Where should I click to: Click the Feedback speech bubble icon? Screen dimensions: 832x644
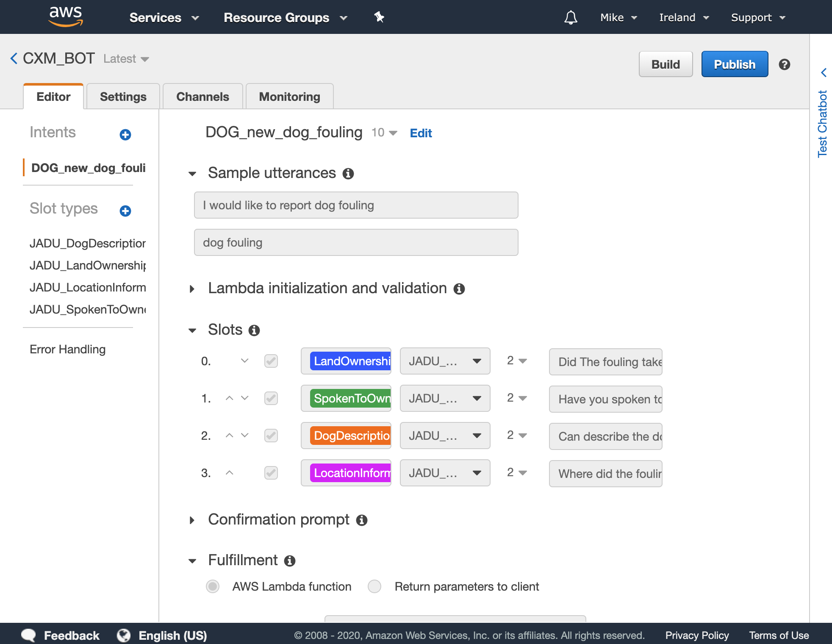29,635
